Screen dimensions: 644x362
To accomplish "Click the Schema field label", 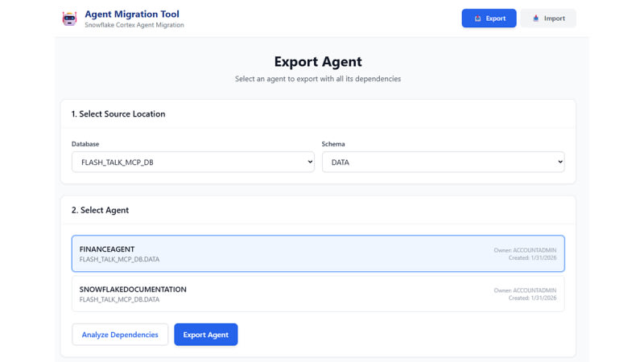I will tap(333, 144).
